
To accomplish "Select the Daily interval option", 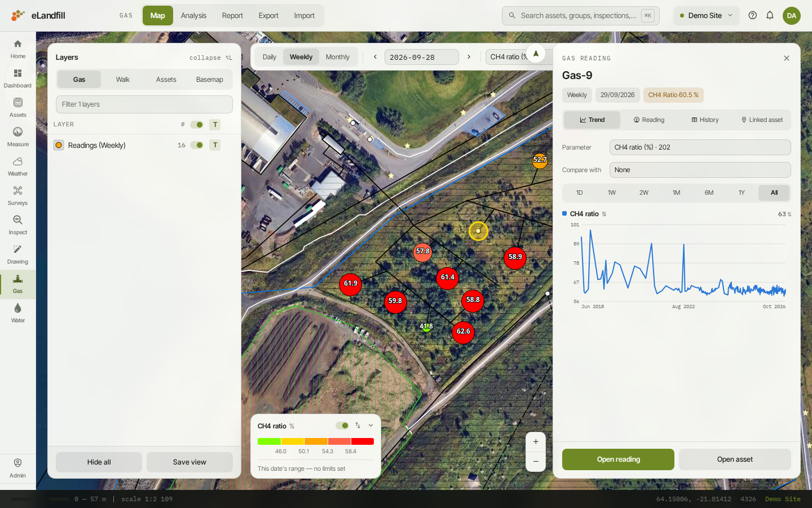I will click(270, 57).
